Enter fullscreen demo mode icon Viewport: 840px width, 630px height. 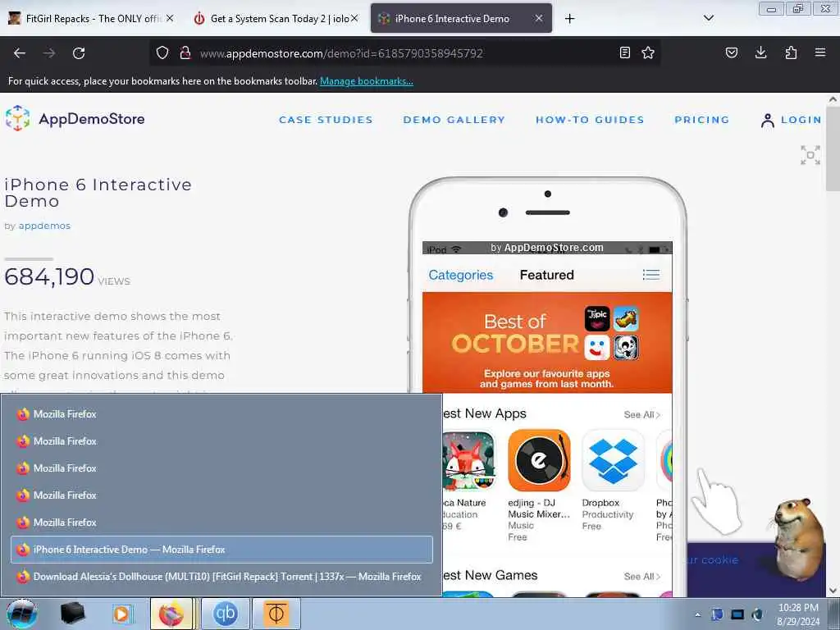[810, 155]
